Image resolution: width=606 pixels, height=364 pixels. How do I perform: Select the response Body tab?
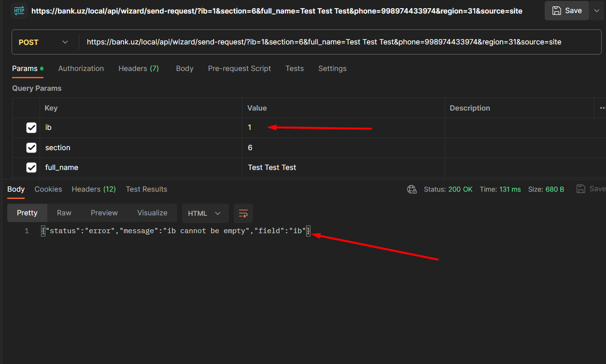pos(16,189)
